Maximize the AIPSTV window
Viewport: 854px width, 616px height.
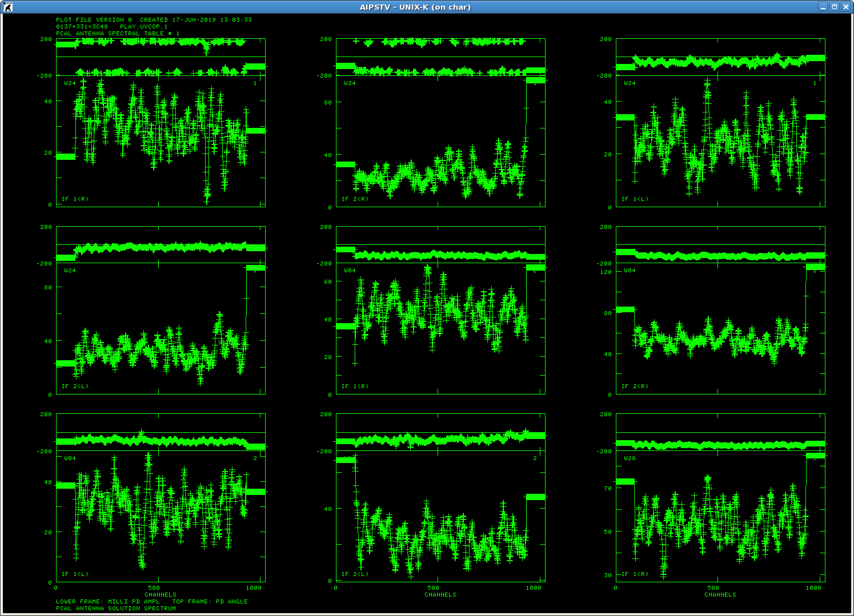pyautogui.click(x=835, y=7)
